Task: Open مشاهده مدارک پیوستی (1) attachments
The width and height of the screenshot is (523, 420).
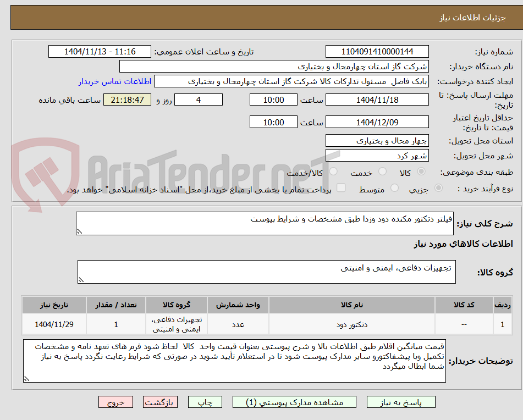Action: pyautogui.click(x=294, y=402)
